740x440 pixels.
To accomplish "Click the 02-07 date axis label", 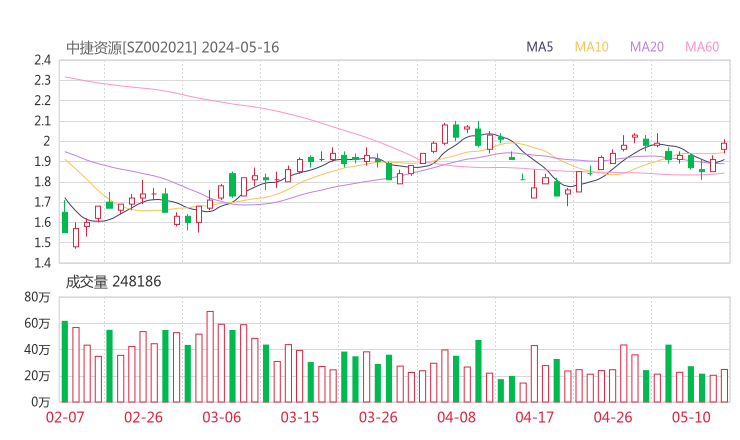I will (65, 417).
